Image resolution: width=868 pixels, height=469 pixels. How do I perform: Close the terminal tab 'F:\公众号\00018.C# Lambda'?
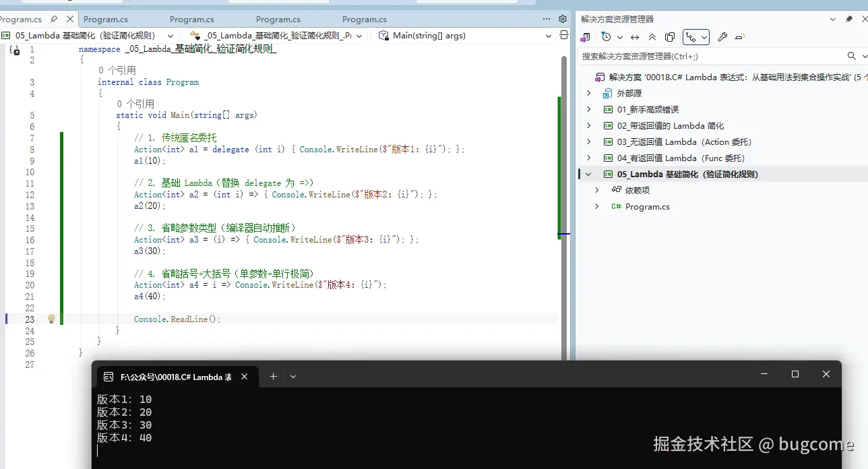click(245, 377)
